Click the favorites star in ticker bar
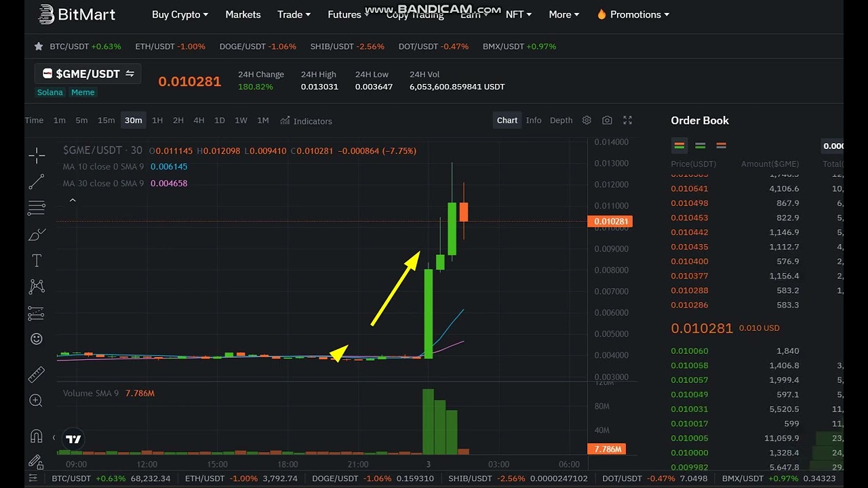The width and height of the screenshot is (868, 488). [x=39, y=46]
